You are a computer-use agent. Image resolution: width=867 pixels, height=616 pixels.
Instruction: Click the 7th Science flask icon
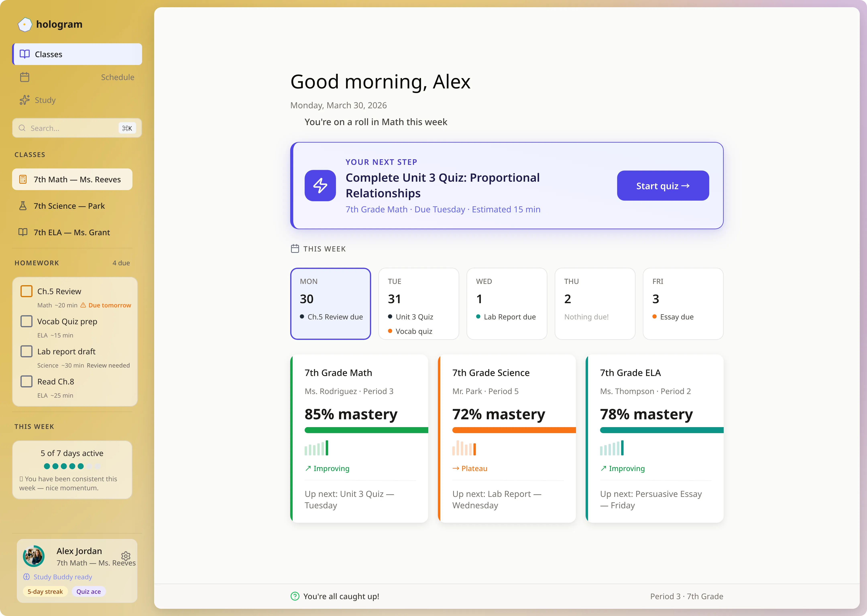coord(23,206)
